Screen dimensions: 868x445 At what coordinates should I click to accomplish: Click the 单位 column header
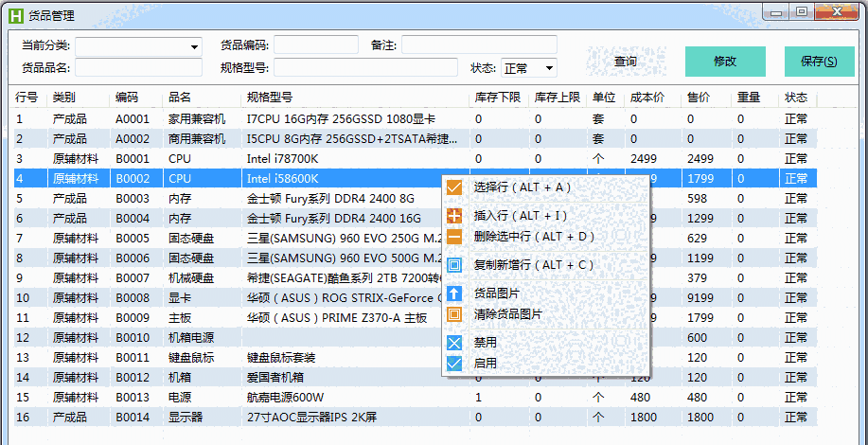[604, 98]
